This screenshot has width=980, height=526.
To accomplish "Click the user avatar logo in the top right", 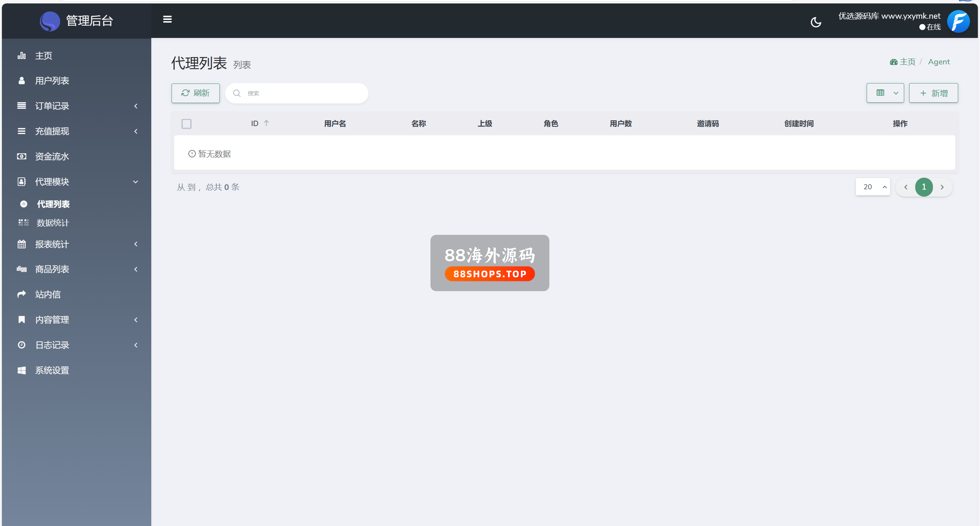I will click(958, 21).
